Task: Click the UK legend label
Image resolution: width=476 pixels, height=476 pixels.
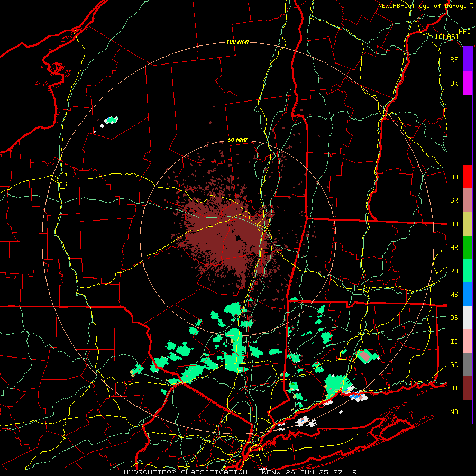Action: pos(454,83)
